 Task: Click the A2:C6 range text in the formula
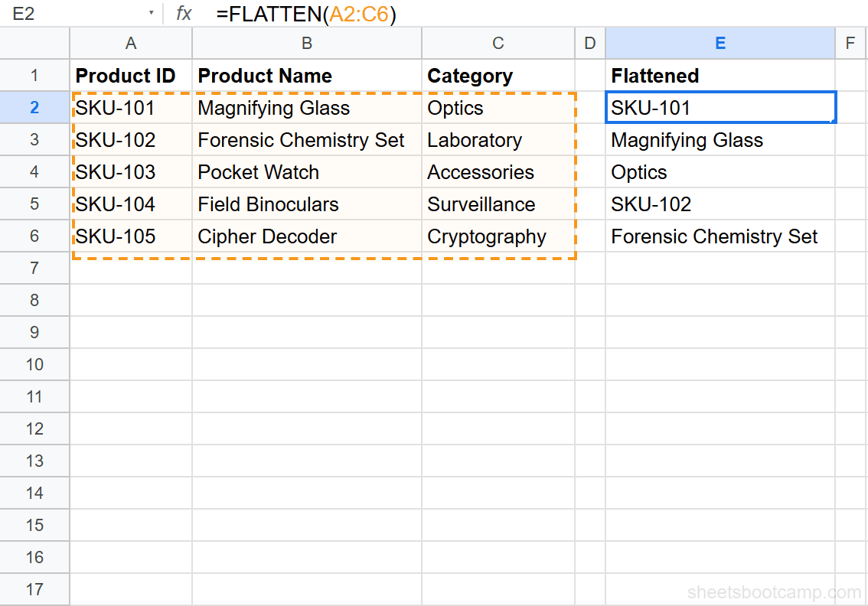(360, 13)
